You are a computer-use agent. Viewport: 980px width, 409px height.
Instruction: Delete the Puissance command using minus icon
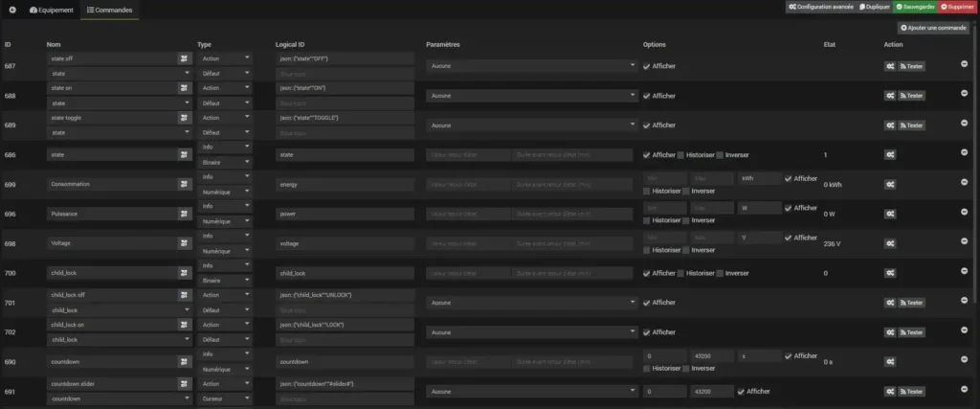[x=964, y=213]
